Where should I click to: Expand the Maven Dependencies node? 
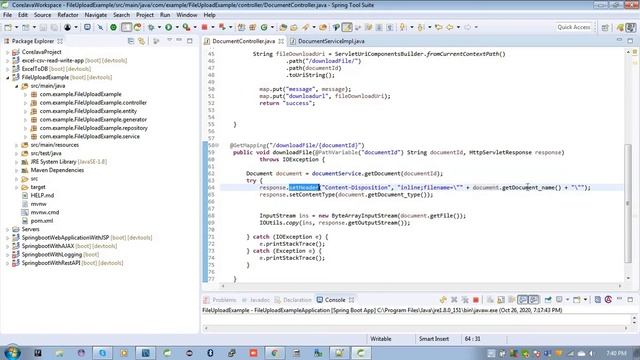pos(16,170)
